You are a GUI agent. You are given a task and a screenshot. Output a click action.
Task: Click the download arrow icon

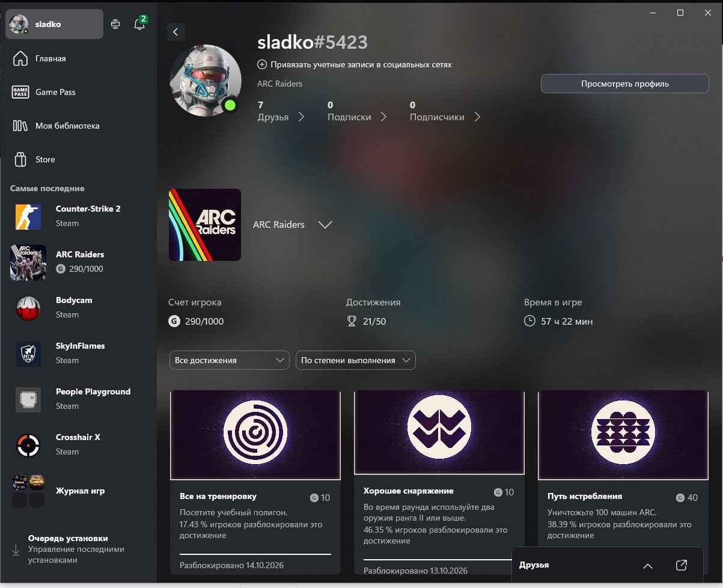[16, 550]
